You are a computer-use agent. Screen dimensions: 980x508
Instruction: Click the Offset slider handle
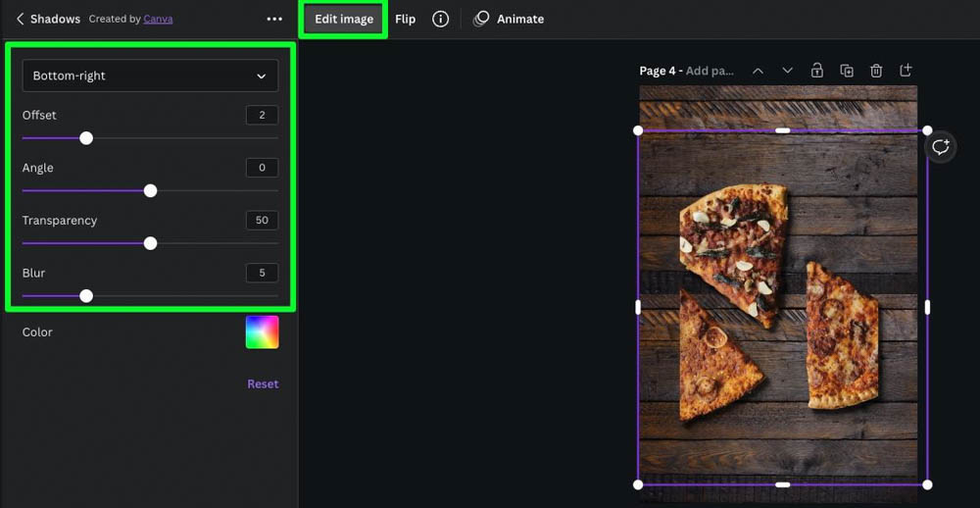pyautogui.click(x=86, y=138)
